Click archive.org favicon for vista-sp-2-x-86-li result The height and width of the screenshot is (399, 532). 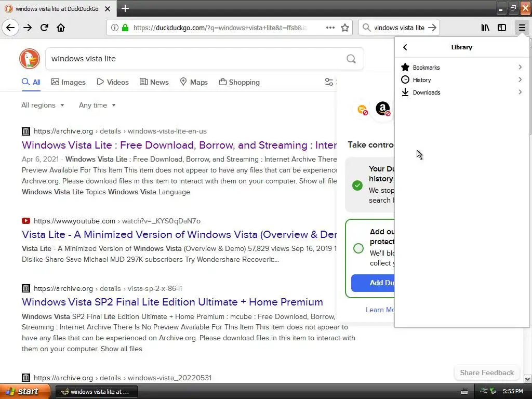[x=26, y=288]
